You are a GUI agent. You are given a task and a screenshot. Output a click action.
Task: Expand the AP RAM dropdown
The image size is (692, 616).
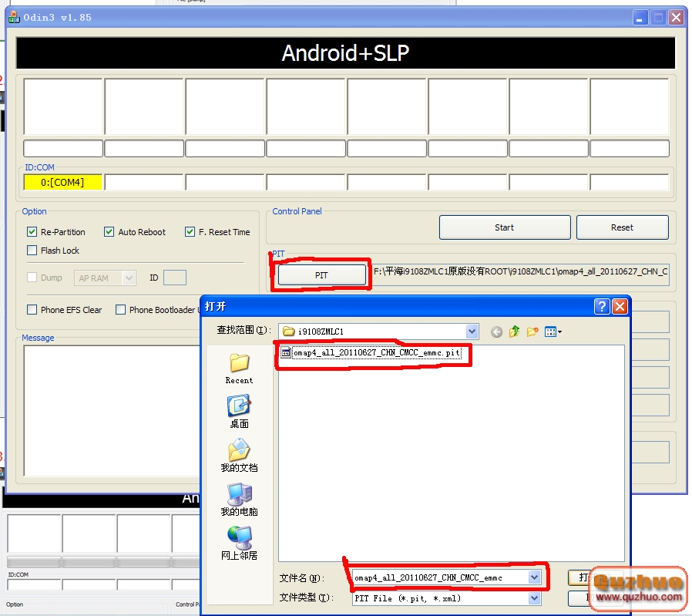pos(129,278)
